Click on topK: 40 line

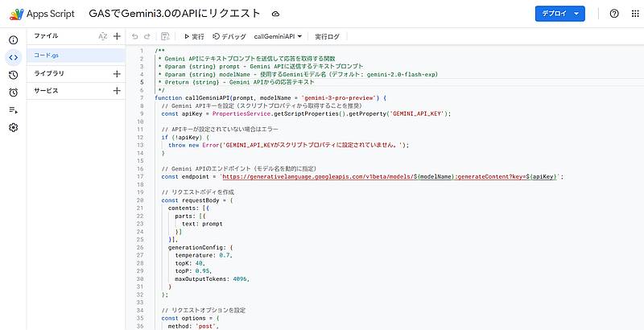[190, 263]
